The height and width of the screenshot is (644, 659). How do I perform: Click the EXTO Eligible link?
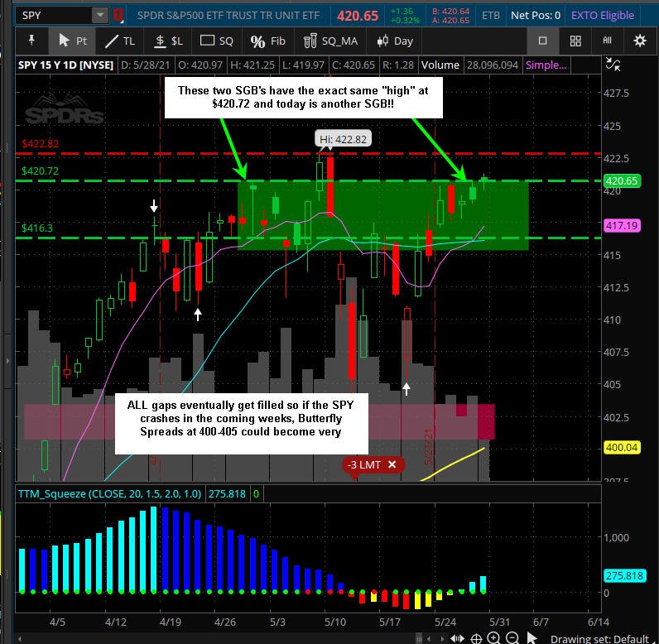pos(602,16)
